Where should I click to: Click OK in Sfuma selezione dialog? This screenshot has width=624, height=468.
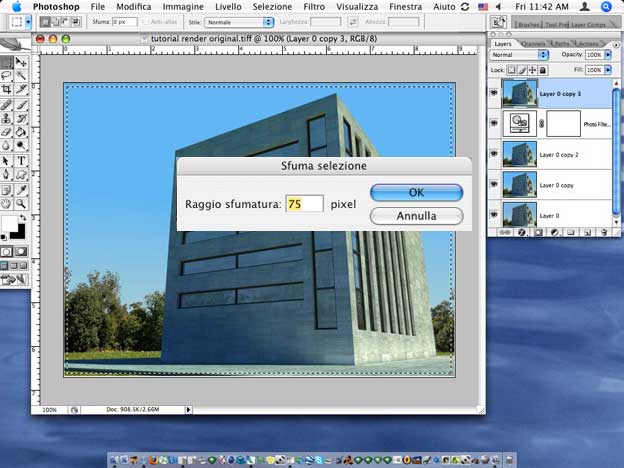416,192
